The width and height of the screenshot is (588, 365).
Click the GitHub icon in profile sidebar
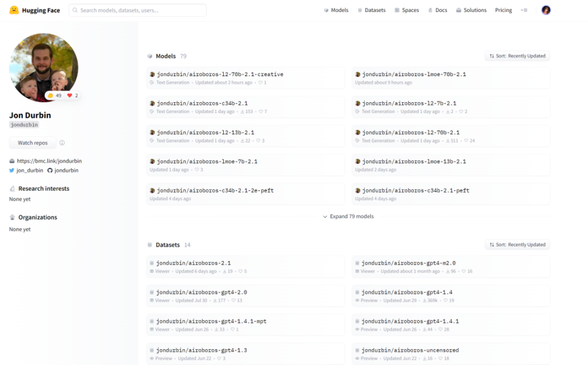(50, 170)
